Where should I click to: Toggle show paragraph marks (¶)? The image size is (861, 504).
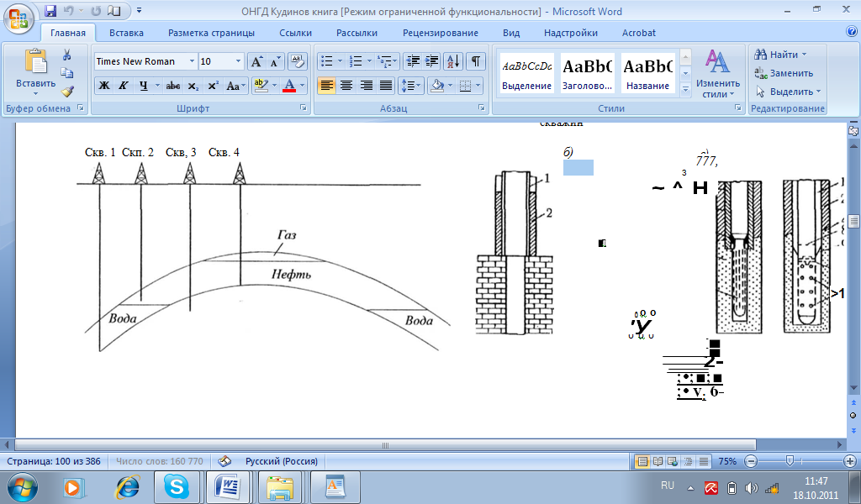click(476, 61)
